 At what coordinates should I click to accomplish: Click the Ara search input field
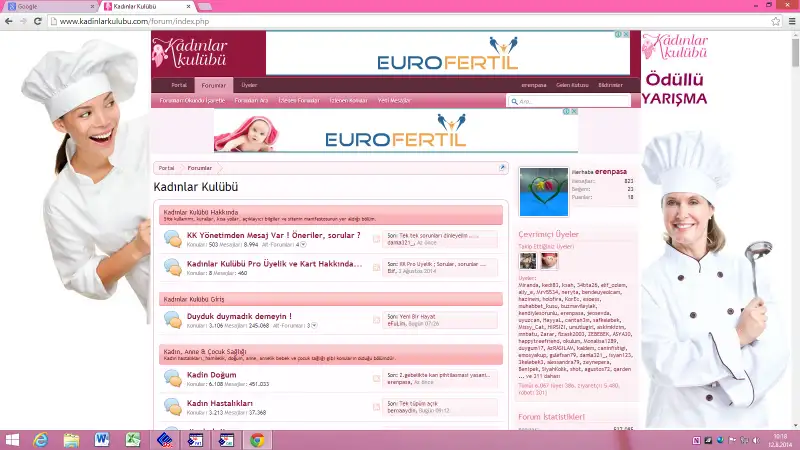pyautogui.click(x=572, y=101)
